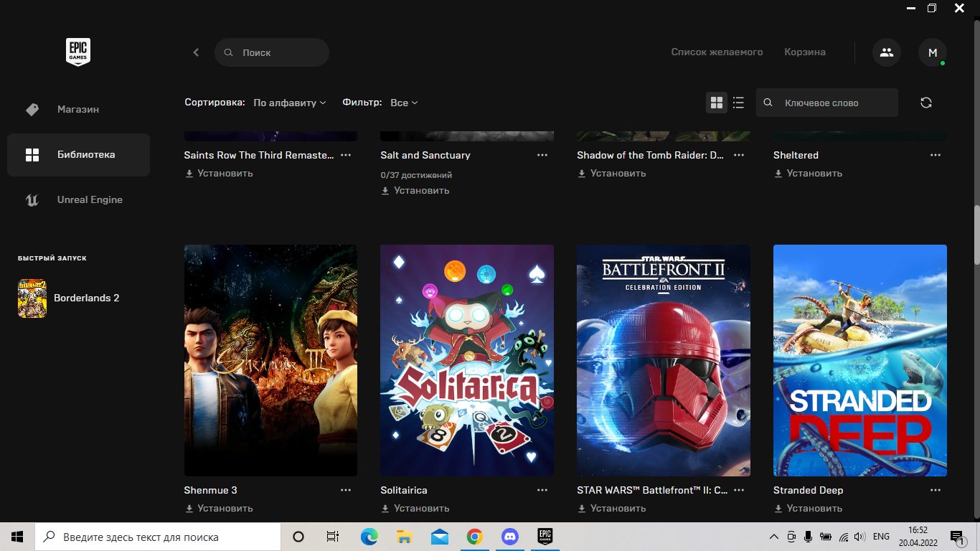Screen dimensions: 980x551
Task: Click the Salt and Sanctuary title
Action: click(425, 155)
